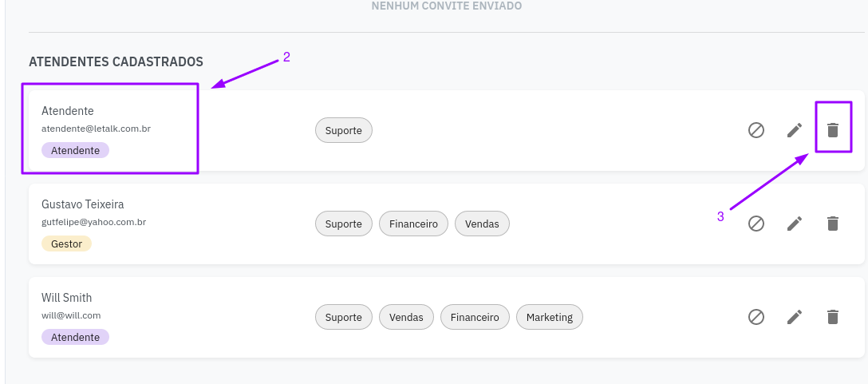Delete Gustavo Teixeira with trash icon
The height and width of the screenshot is (384, 868).
[833, 224]
